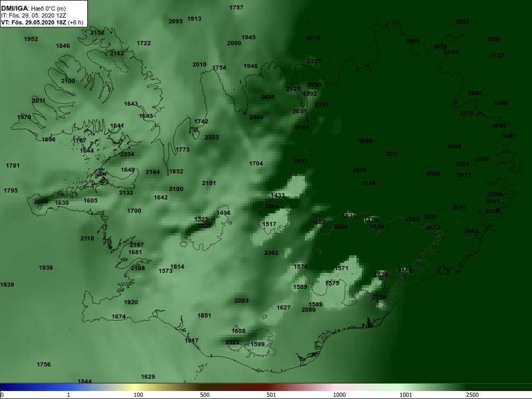This screenshot has height=399, width=532.
Task: Click the map value 2522
Action: [232, 342]
